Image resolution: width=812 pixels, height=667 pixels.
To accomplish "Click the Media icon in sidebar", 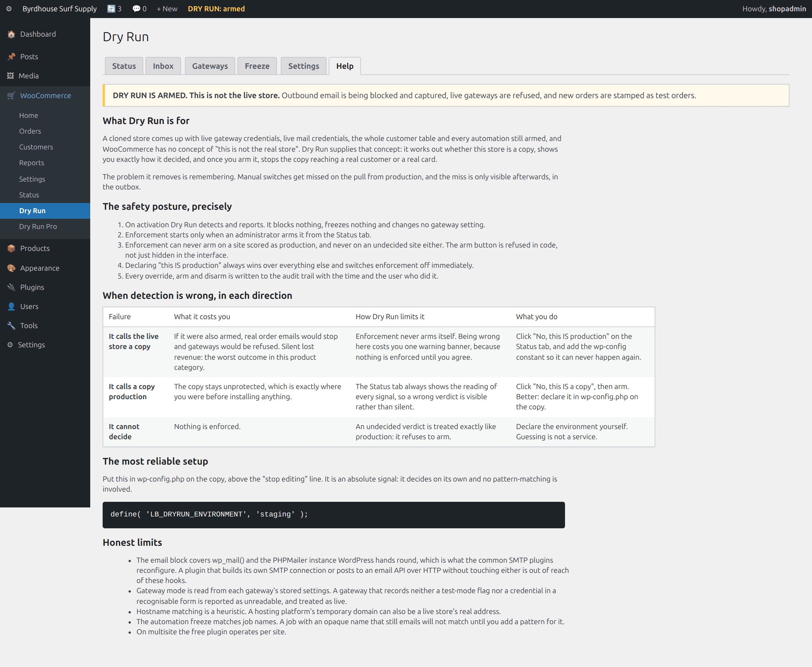I will 10,76.
